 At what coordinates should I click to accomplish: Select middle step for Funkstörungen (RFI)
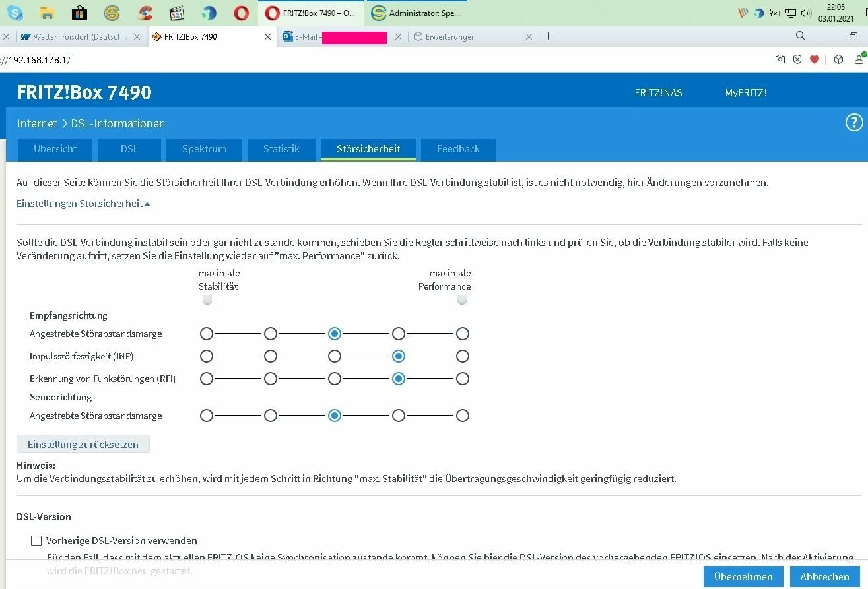click(x=335, y=379)
